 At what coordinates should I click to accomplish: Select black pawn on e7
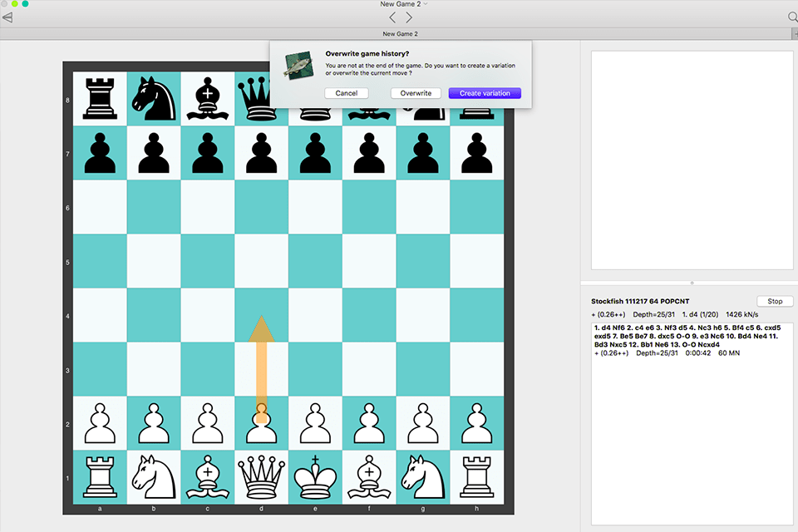316,153
